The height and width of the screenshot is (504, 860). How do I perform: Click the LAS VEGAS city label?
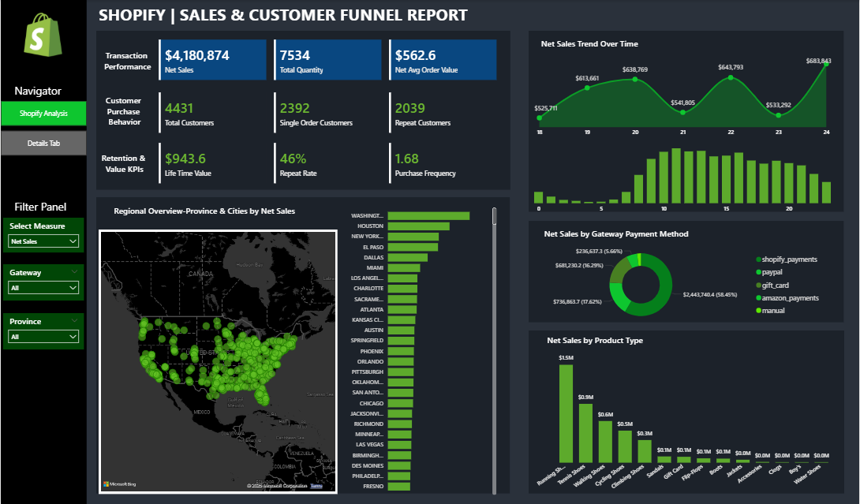pos(370,445)
